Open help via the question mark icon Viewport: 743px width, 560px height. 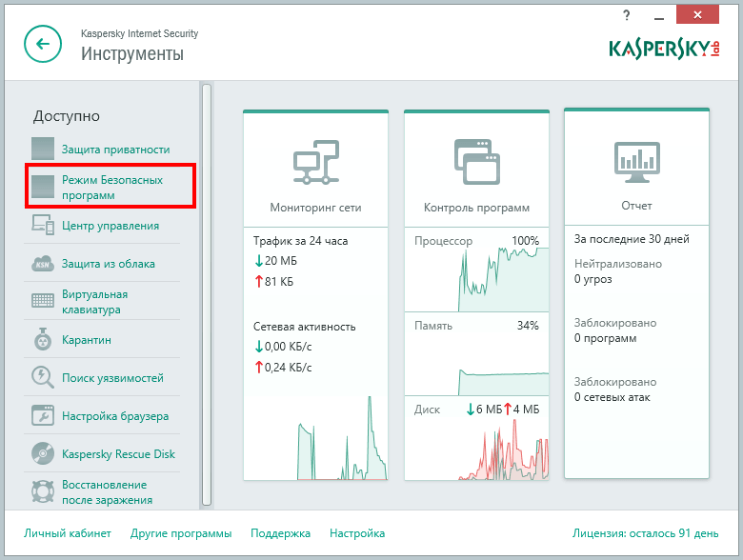627,15
